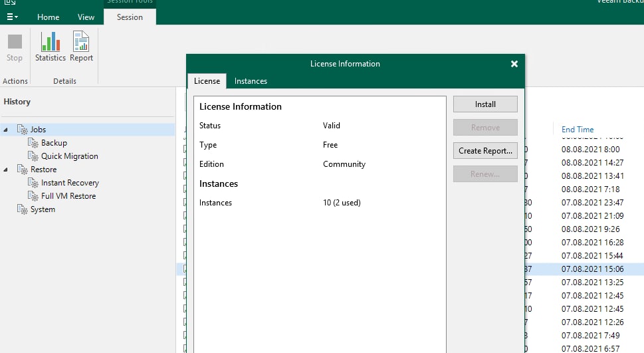644x353 pixels.
Task: Click the Install license button
Action: pos(485,104)
